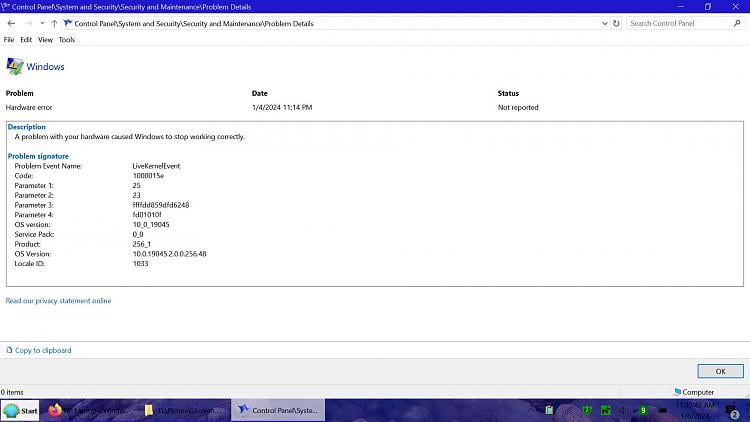750x422 pixels.
Task: Open the View menu
Action: (x=45, y=40)
